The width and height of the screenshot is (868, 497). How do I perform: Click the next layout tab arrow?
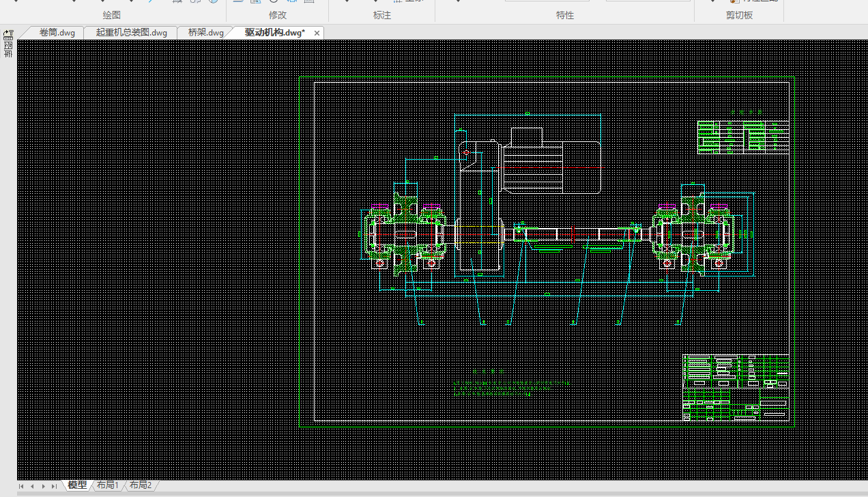43,486
